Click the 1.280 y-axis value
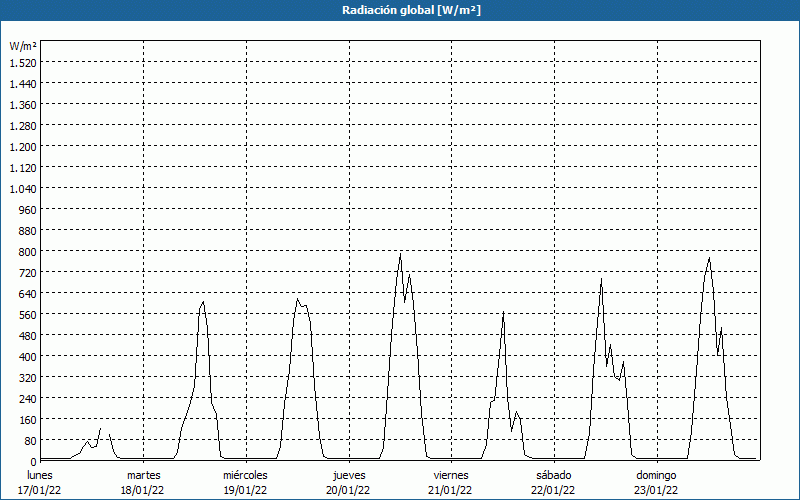Screen dimensions: 800x500 (x=23, y=126)
